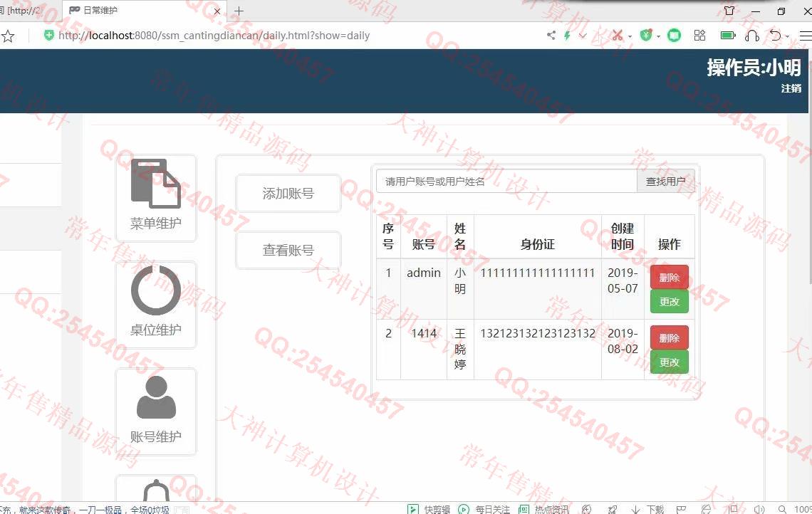
Task: Click 更改 for the admin account
Action: pyautogui.click(x=669, y=301)
